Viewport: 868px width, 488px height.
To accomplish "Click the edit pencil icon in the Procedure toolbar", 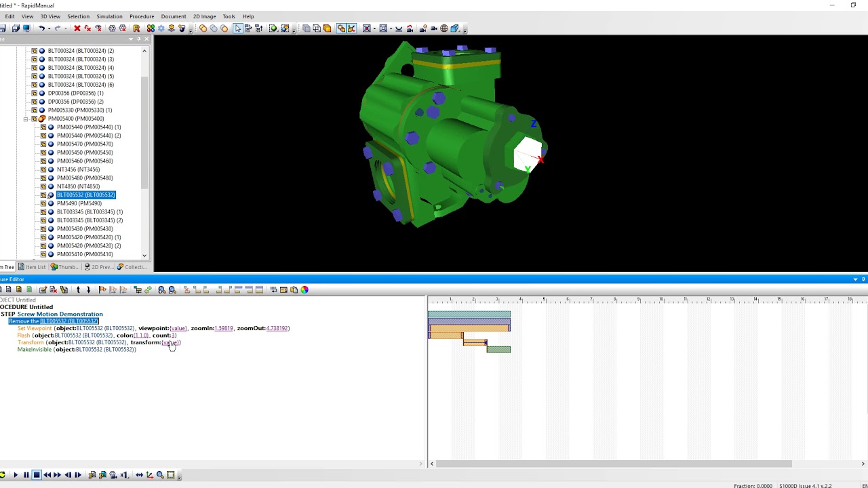I will [x=43, y=289].
